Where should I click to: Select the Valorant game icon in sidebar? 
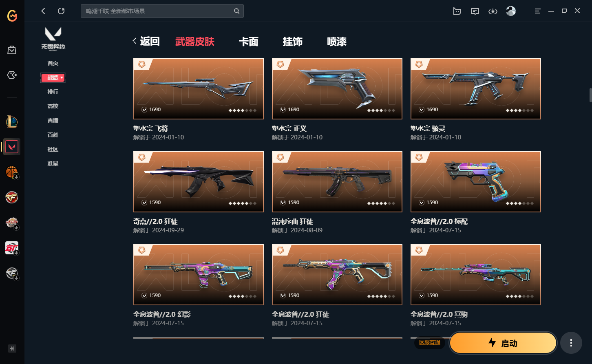pos(12,147)
